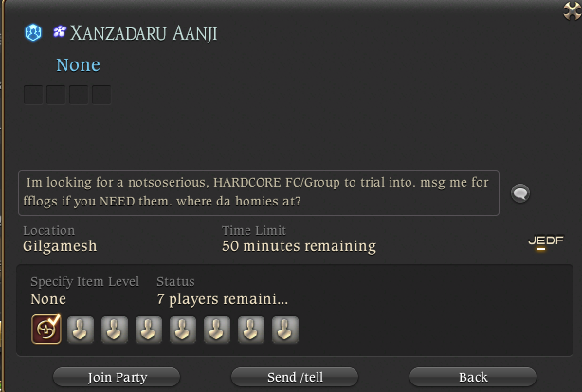This screenshot has height=392, width=582.
Task: Click the speech bubble icon beside the comment
Action: click(x=520, y=193)
